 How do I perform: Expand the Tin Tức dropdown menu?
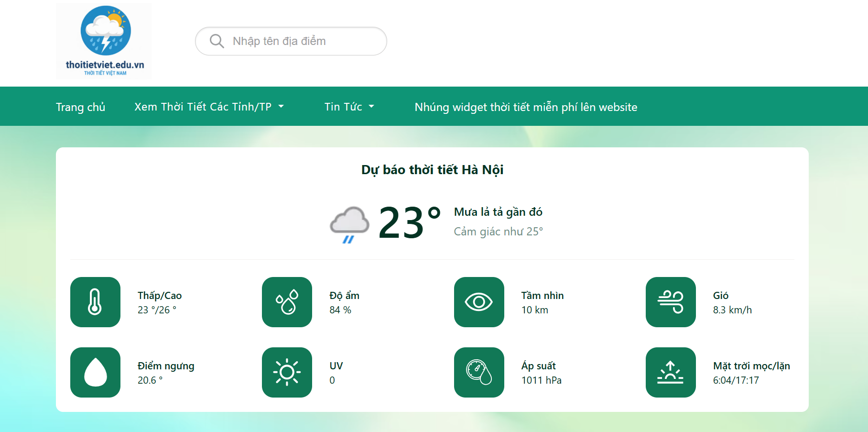(349, 107)
